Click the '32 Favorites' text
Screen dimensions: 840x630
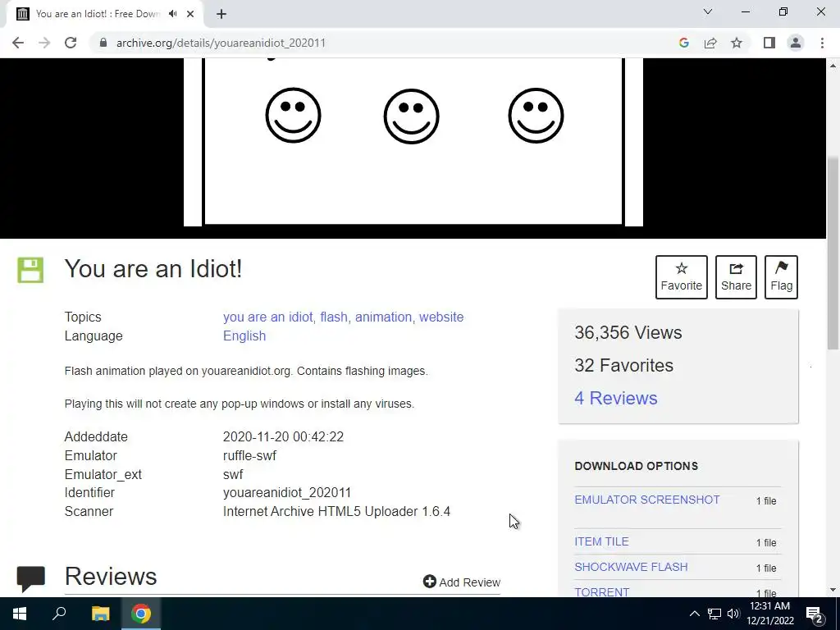[x=623, y=365]
